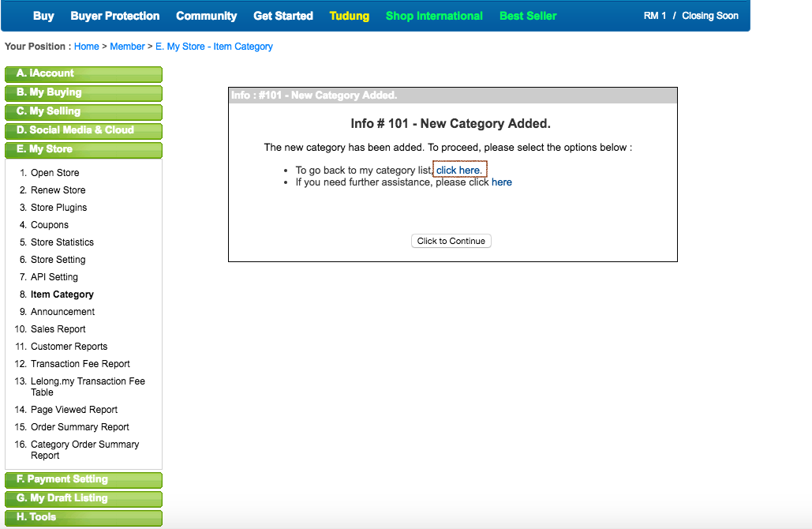Select Get Started in the top bar
This screenshot has height=529, width=812.
283,16
